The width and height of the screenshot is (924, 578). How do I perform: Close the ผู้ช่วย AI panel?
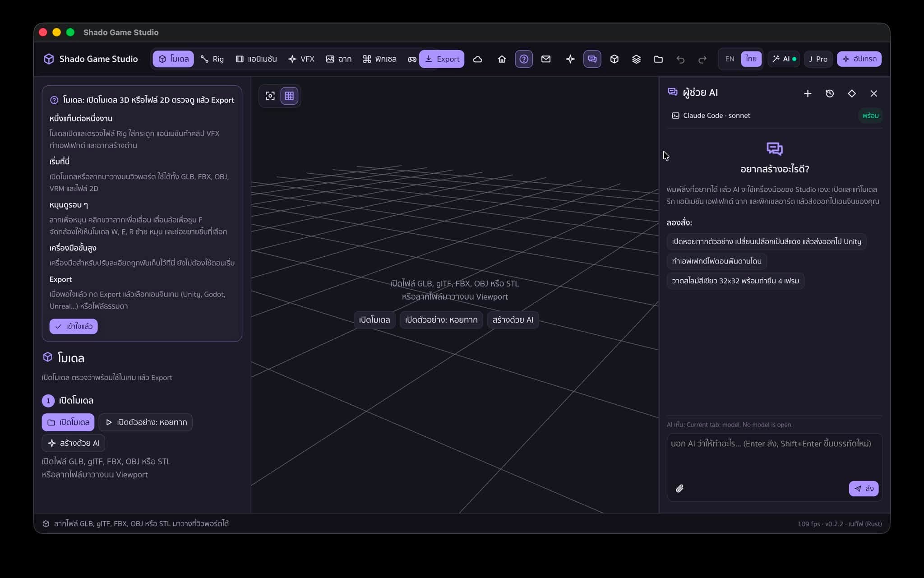click(874, 93)
